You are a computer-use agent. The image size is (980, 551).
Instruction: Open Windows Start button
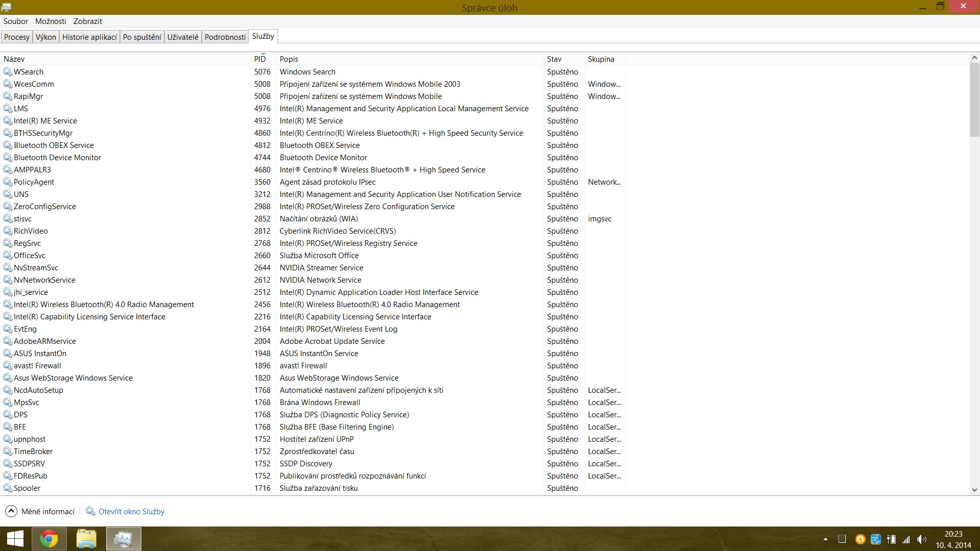pyautogui.click(x=15, y=539)
